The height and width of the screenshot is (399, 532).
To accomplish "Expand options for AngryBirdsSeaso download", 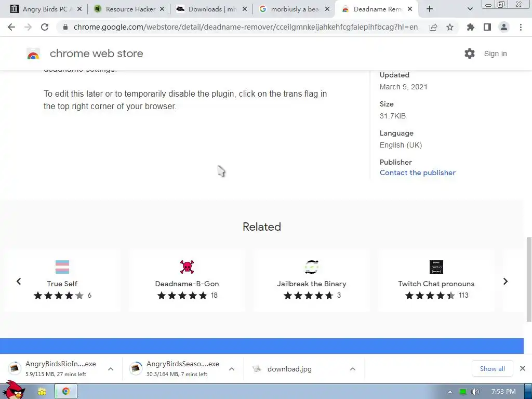I will point(232,369).
